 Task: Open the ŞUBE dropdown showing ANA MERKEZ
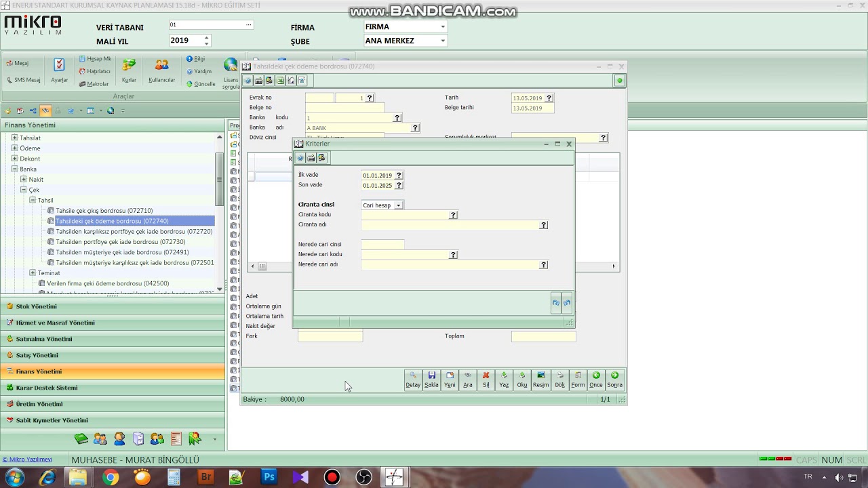pos(443,41)
